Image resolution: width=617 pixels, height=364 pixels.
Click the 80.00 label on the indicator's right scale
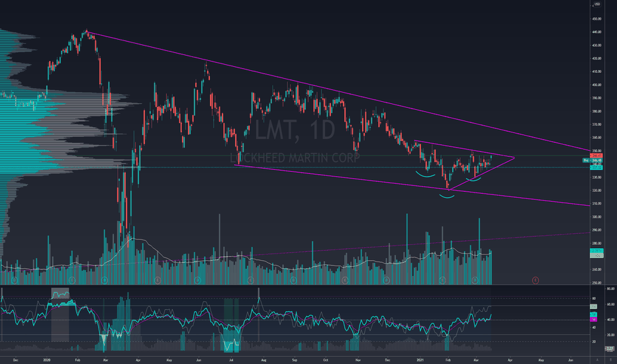[x=610, y=289]
